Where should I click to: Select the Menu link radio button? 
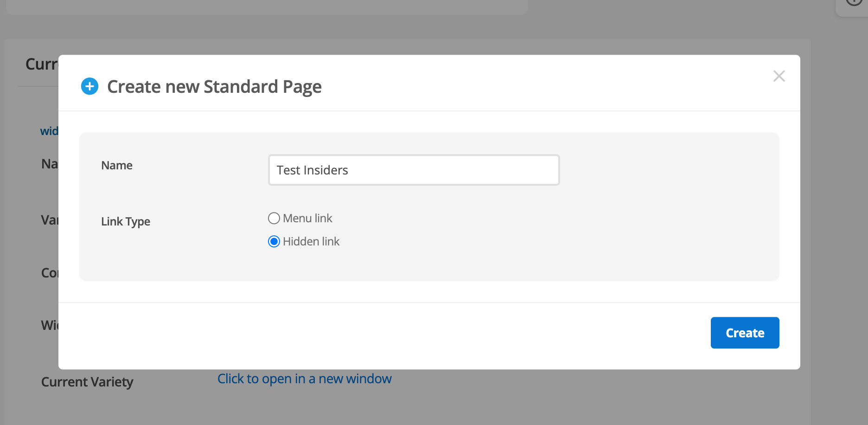[x=274, y=218]
